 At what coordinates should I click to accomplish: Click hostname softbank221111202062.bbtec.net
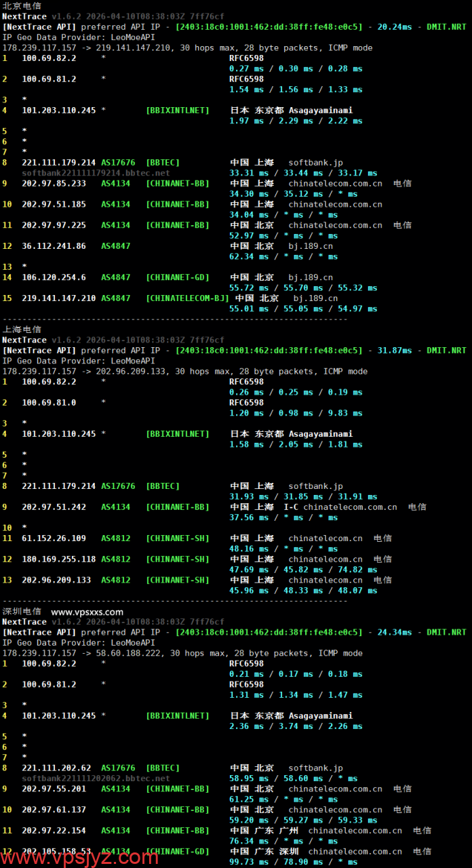(96, 778)
